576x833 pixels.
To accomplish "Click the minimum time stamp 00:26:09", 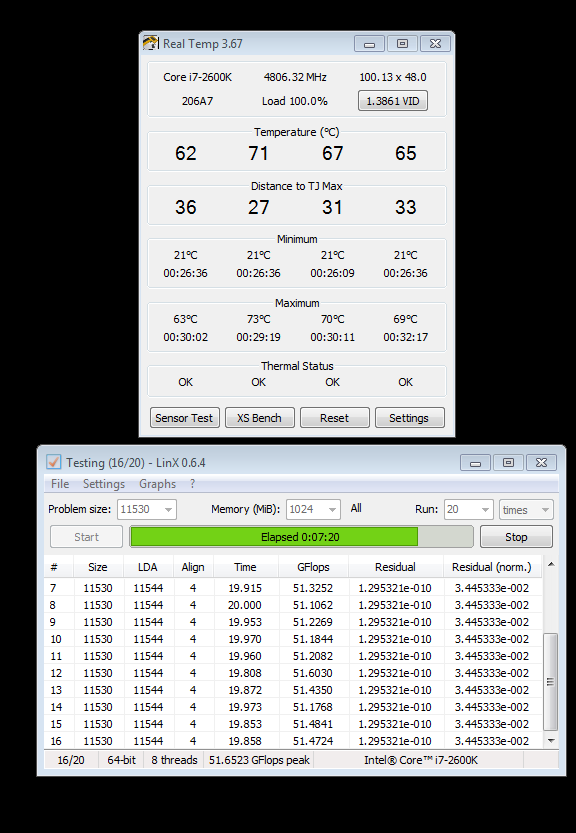I will [332, 273].
